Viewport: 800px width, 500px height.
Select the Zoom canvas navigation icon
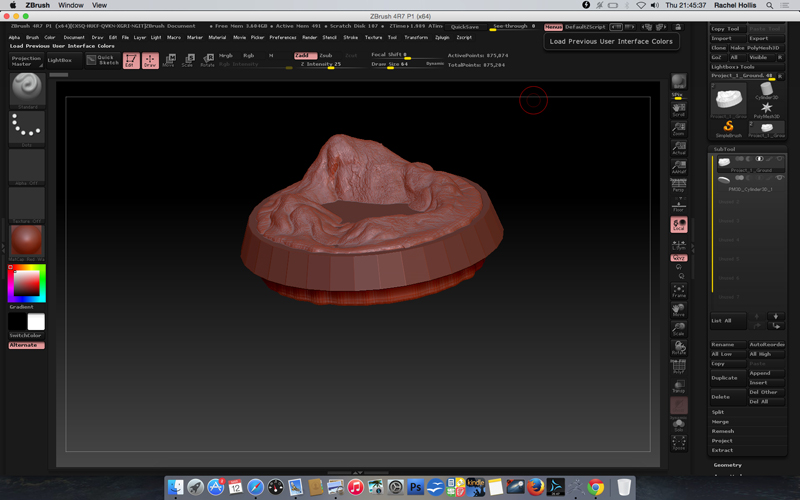pos(679,129)
